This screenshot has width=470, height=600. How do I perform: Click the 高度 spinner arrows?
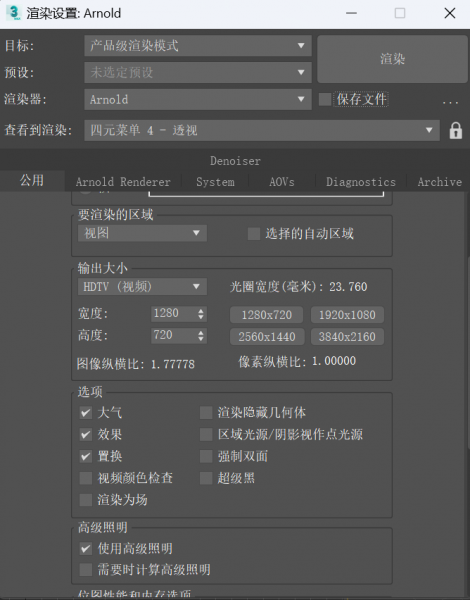point(201,336)
